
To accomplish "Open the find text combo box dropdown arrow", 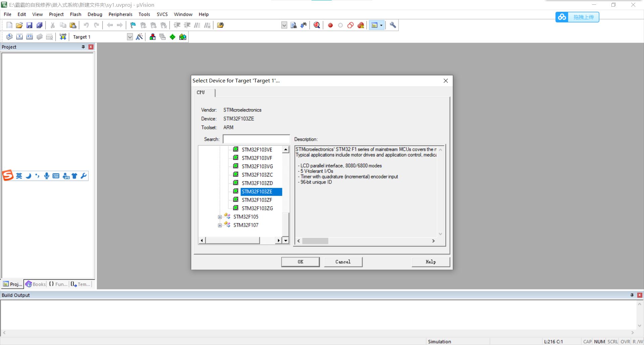I will pyautogui.click(x=284, y=25).
